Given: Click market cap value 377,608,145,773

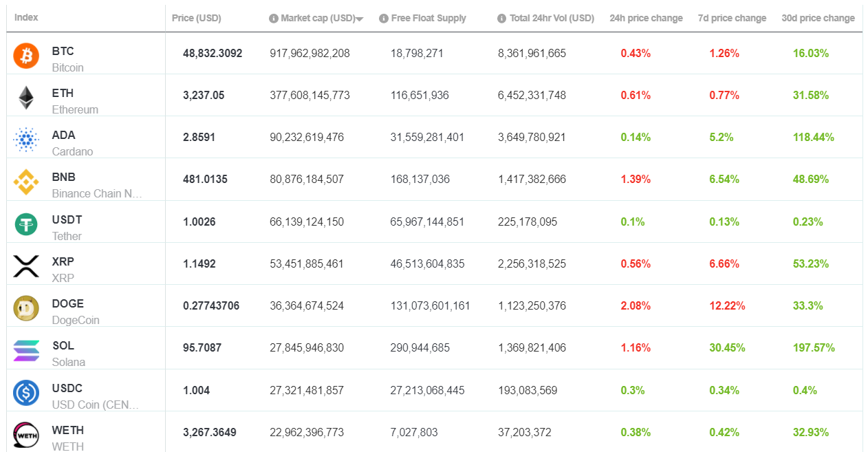Looking at the screenshot, I should click(x=310, y=95).
